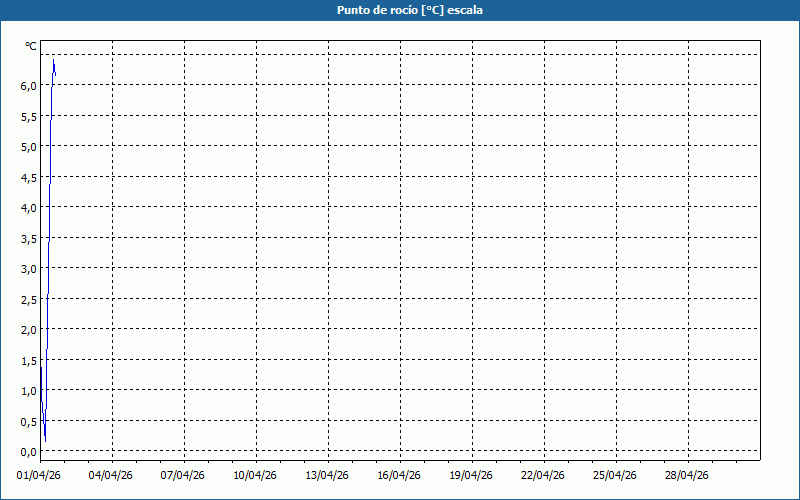
Task: Click the 5,5 y-axis label
Action: (29, 116)
